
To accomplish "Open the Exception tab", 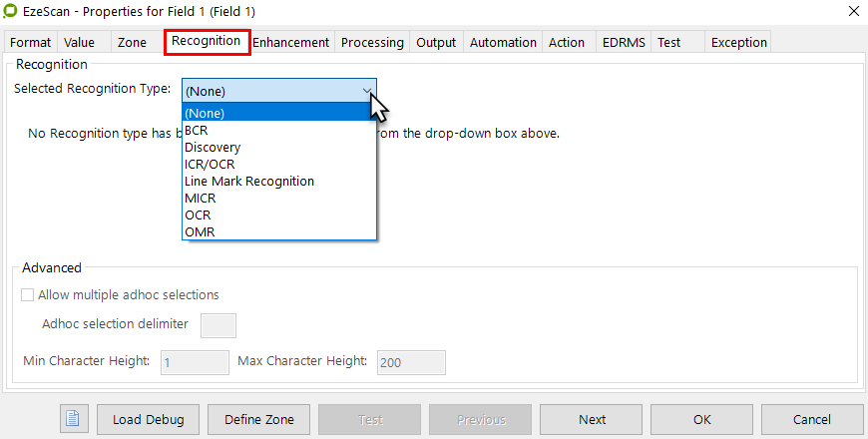I will [x=738, y=42].
